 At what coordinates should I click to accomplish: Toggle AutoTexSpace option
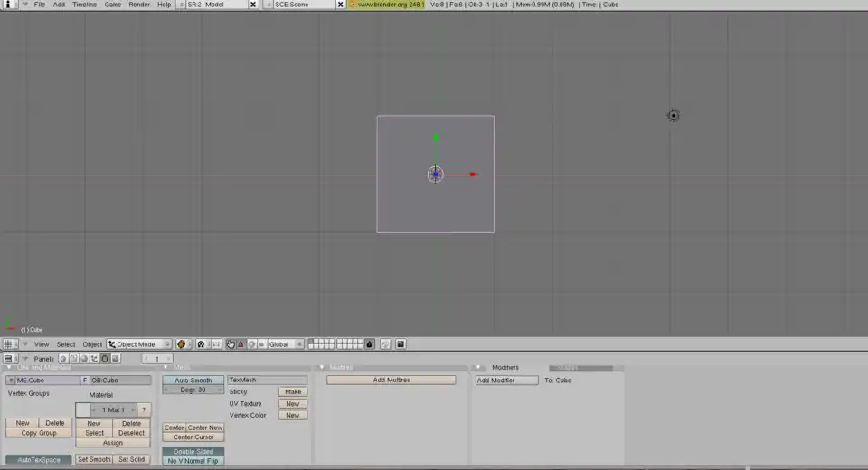(39, 459)
